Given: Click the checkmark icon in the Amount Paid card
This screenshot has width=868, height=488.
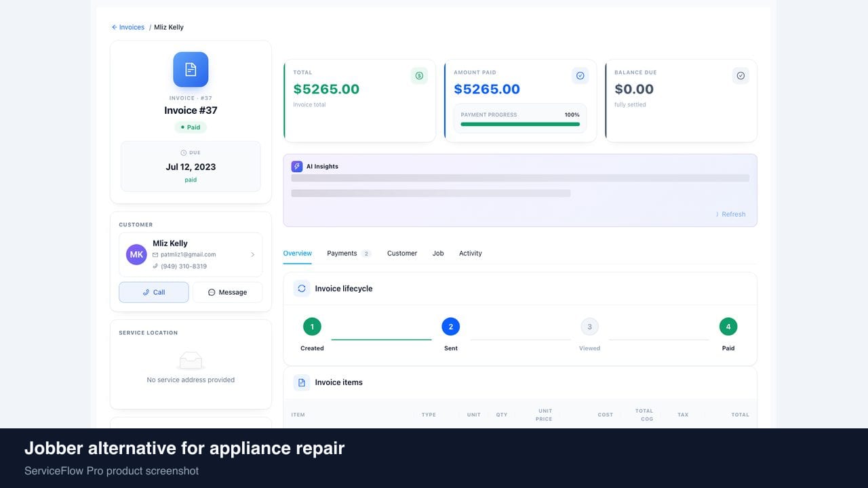Looking at the screenshot, I should (x=580, y=76).
